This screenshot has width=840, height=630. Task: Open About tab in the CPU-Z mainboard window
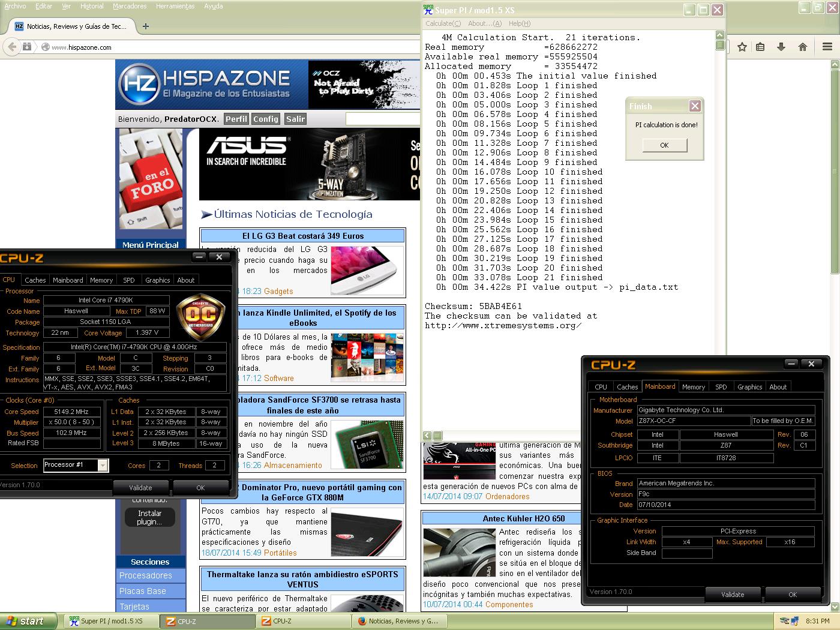(x=778, y=387)
